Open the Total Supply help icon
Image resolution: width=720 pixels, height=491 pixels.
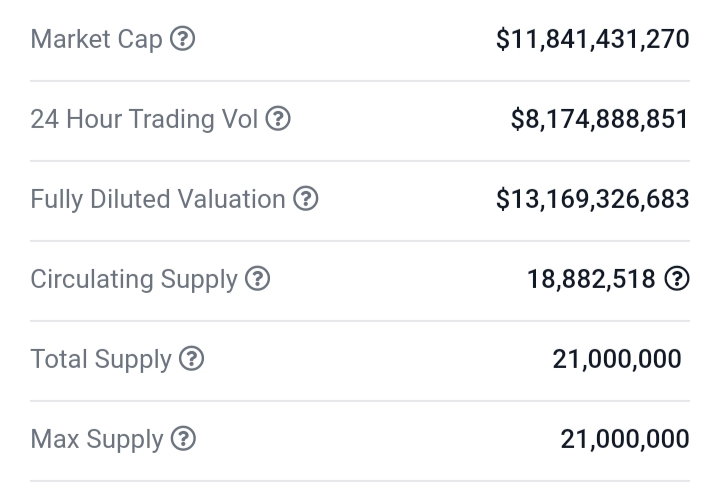pyautogui.click(x=191, y=358)
